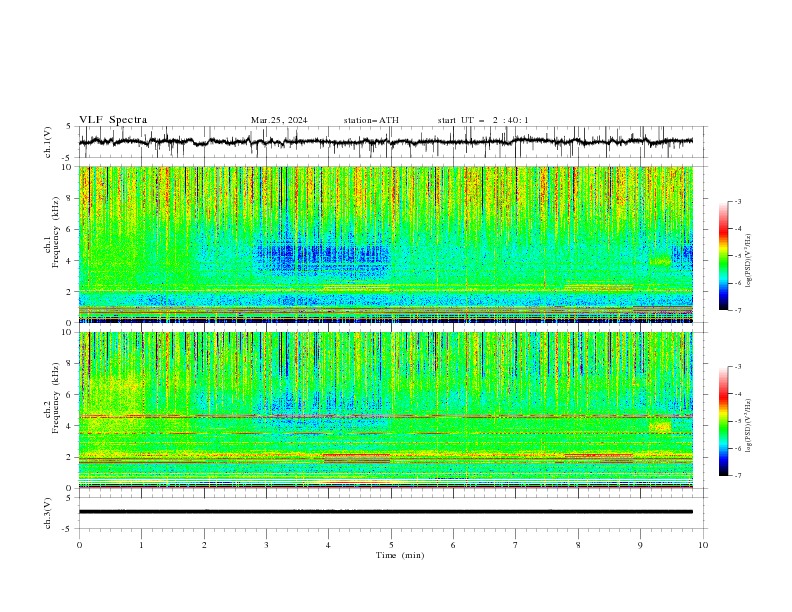Click the 'ch.1(V)' axis label
Image resolution: width=792 pixels, height=612 pixels.
tap(48, 142)
